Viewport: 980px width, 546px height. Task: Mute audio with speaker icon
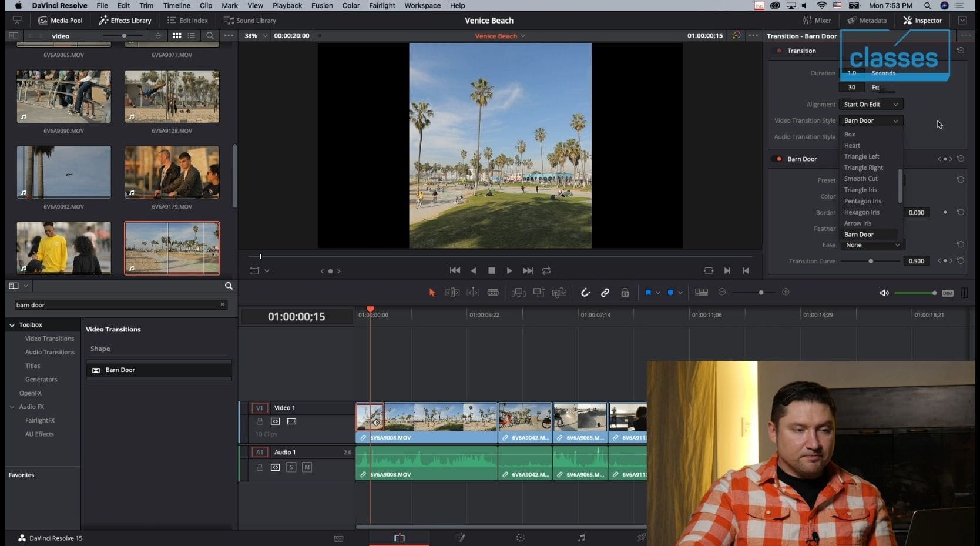[884, 293]
